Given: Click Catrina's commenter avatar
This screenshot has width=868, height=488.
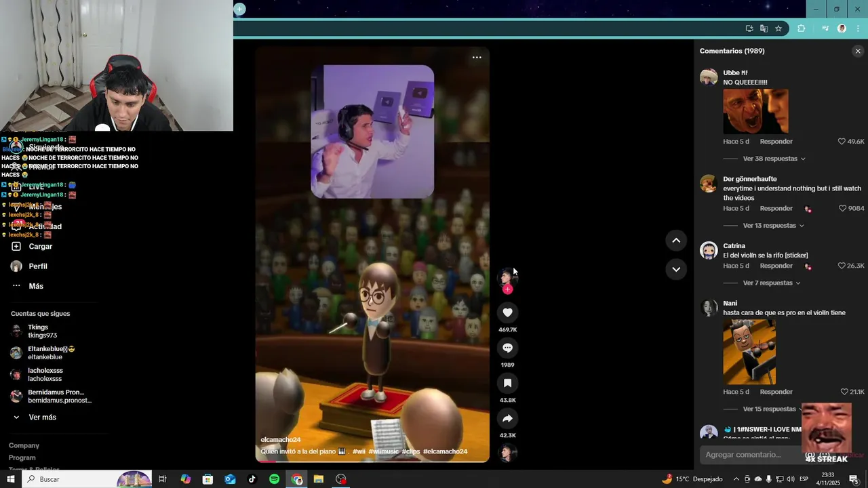Looking at the screenshot, I should point(709,250).
